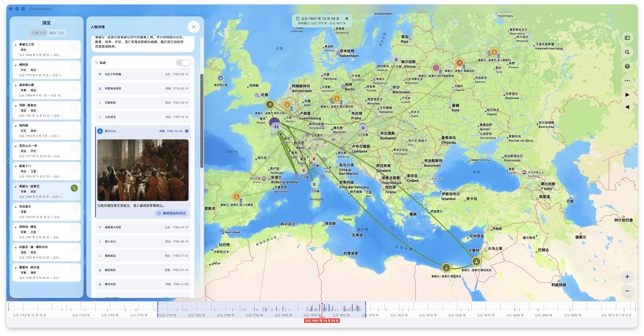Open the more options ellipsis
644x336 pixels.
click(x=627, y=81)
